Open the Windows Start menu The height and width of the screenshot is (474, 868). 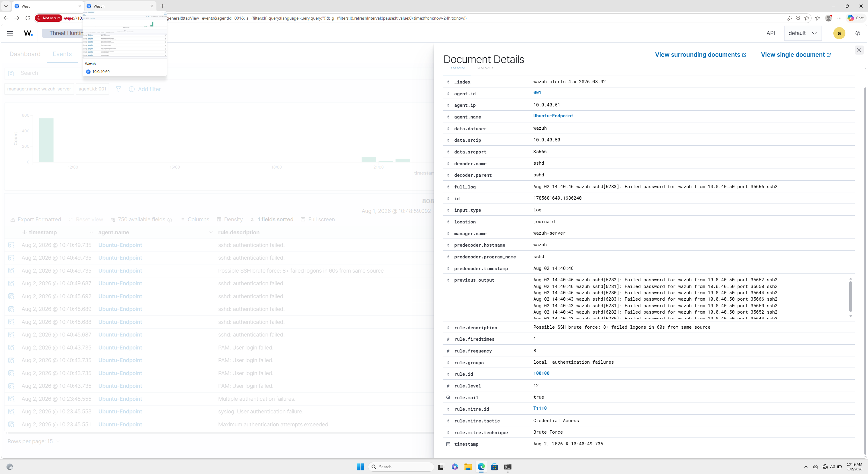360,467
